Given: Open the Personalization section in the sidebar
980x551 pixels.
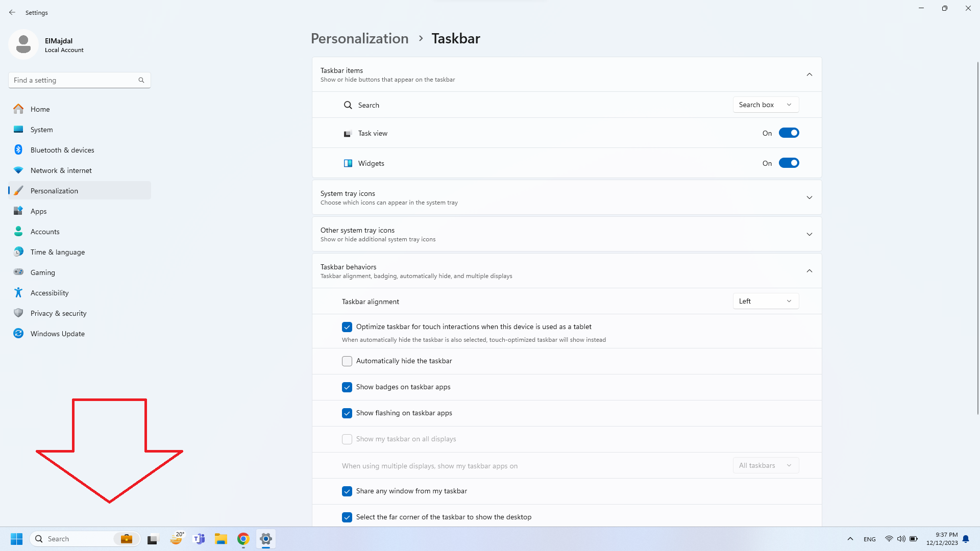Looking at the screenshot, I should tap(55, 190).
